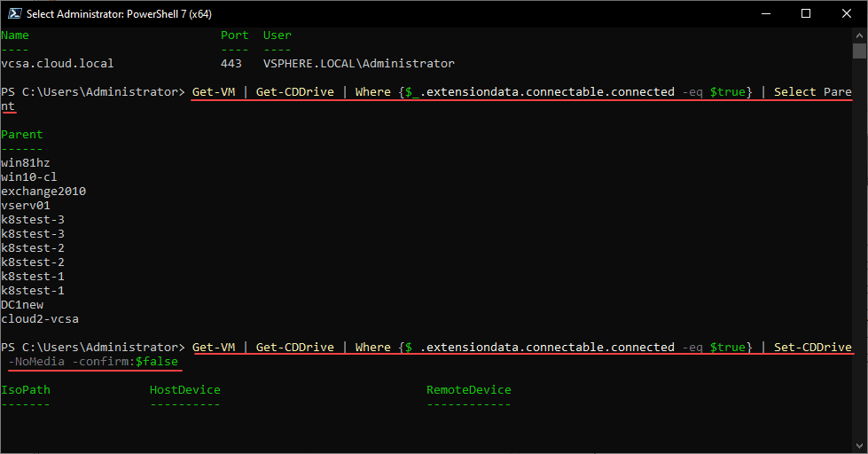Click the exchange2010 VM entry
Viewport: 868px width, 454px height.
(x=43, y=192)
